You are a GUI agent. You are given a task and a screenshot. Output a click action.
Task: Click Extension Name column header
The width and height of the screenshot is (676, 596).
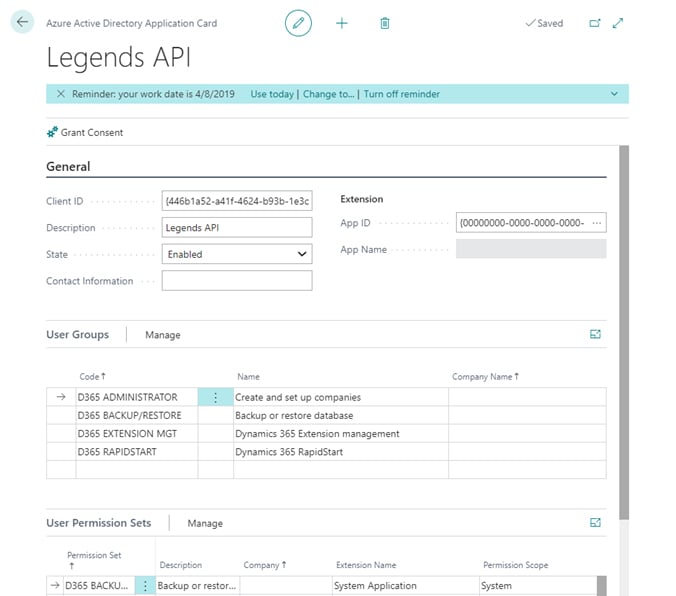(366, 565)
